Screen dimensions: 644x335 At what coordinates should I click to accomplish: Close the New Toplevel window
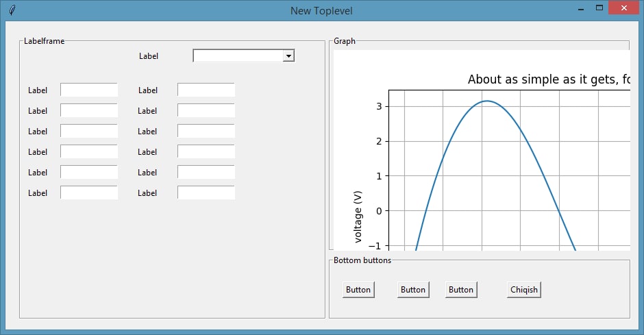click(624, 8)
